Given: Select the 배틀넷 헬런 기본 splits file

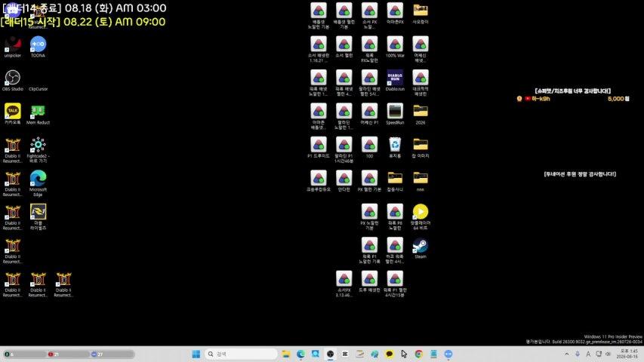Looking at the screenshot, I should pyautogui.click(x=344, y=16).
